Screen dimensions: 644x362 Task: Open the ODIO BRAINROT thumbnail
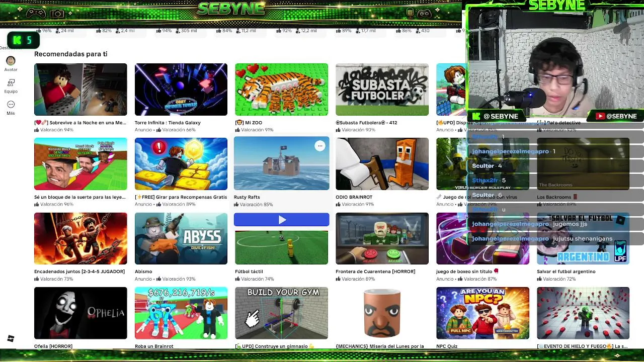[x=382, y=164]
